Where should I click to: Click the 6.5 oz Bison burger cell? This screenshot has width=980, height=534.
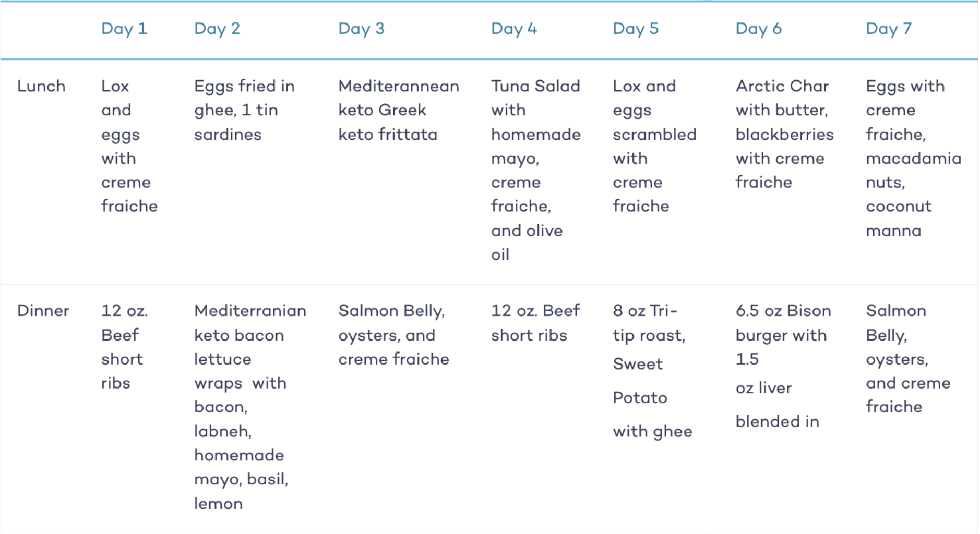click(x=783, y=366)
